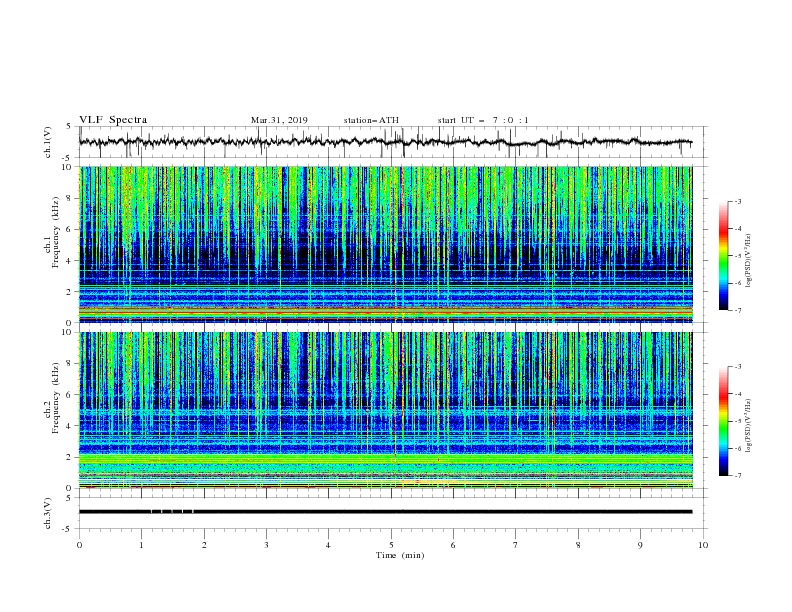The height and width of the screenshot is (612, 792).
Task: Click the date label "Mar.31, 2019"
Action: click(279, 120)
